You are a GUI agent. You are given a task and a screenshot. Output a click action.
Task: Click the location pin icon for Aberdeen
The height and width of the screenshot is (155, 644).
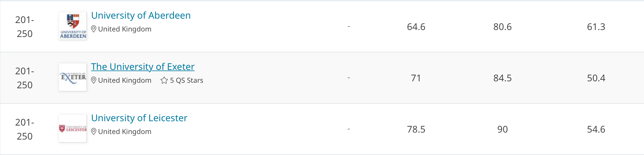94,29
